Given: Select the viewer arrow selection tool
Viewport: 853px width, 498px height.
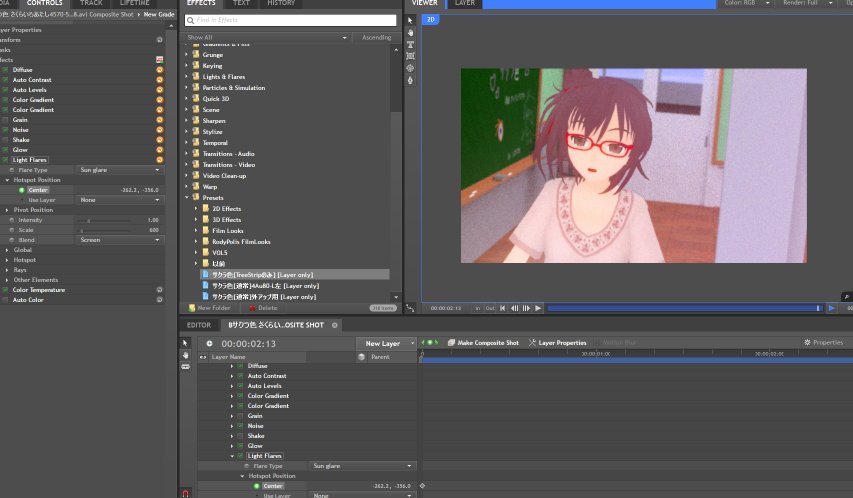Looking at the screenshot, I should (x=410, y=20).
